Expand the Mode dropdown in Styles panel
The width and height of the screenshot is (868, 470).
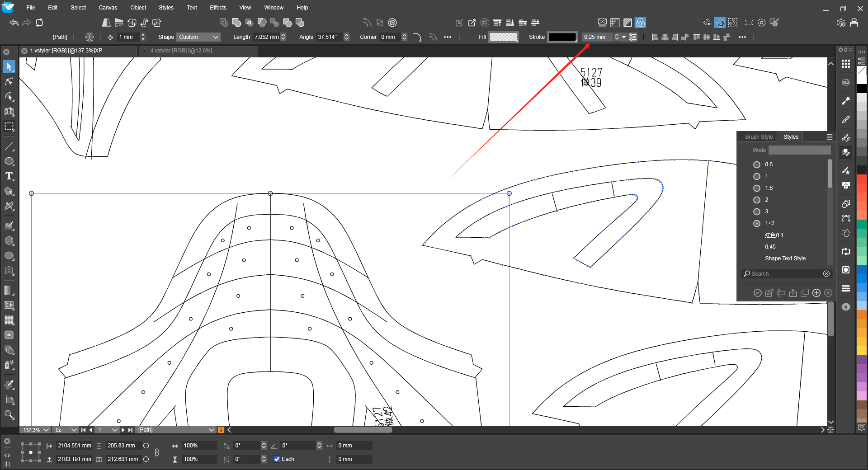[x=799, y=150]
